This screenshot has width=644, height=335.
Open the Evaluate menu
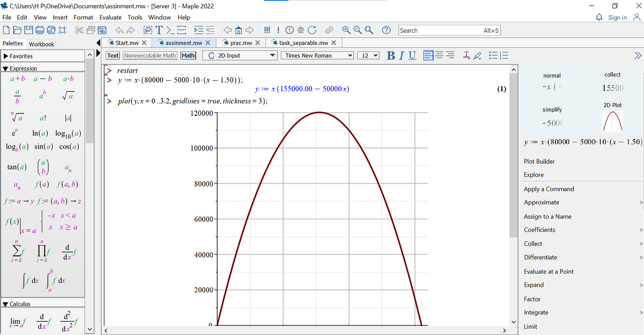point(110,17)
